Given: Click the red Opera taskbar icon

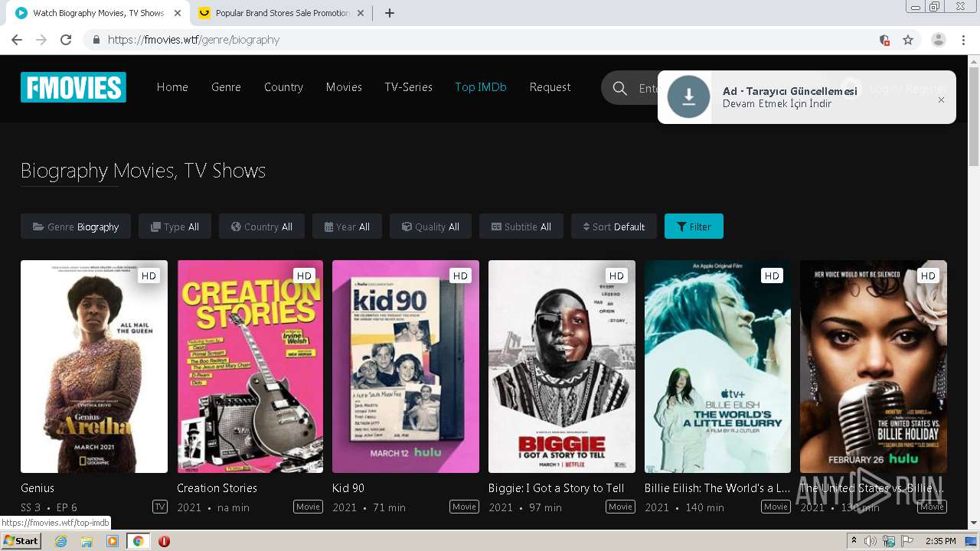Looking at the screenshot, I should 164,541.
